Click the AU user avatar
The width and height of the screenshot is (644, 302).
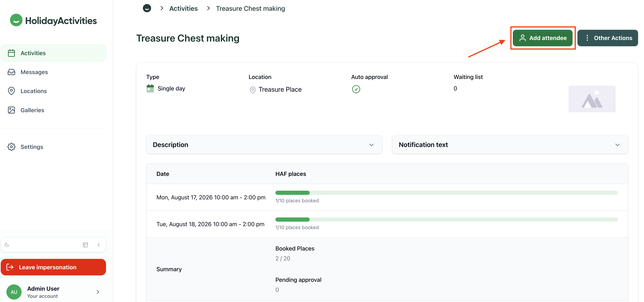pos(14,292)
